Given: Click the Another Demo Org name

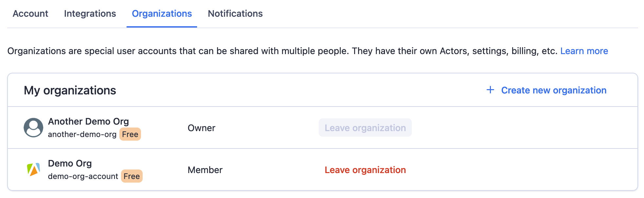Looking at the screenshot, I should pyautogui.click(x=89, y=121).
